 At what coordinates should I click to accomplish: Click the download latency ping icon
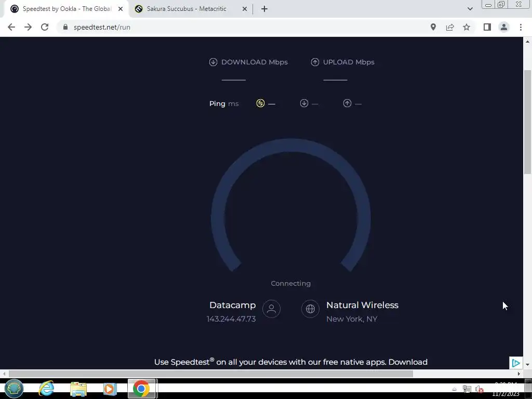304,103
